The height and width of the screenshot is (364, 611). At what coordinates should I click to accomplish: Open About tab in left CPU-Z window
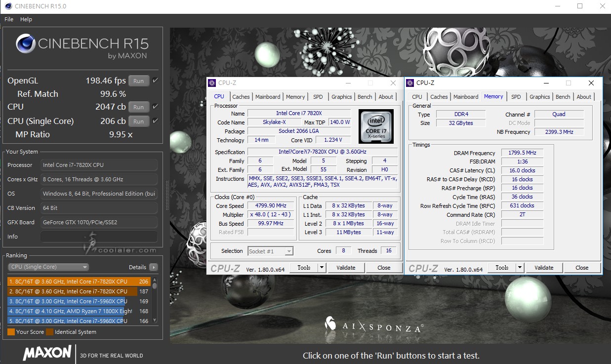pos(386,97)
